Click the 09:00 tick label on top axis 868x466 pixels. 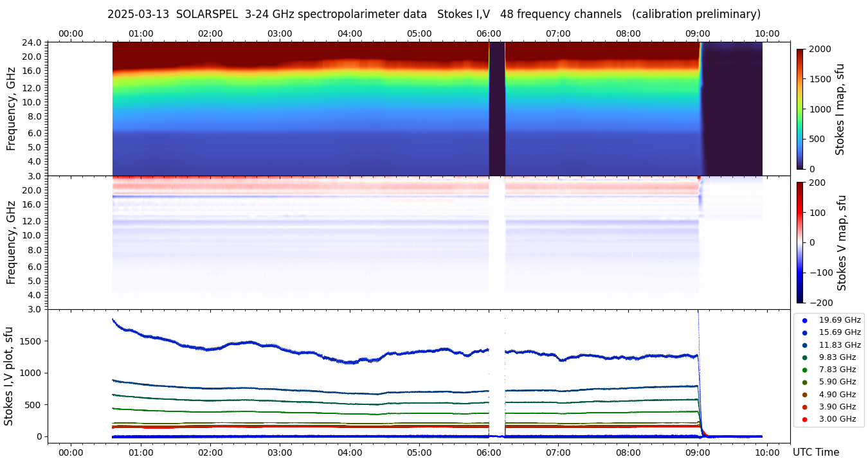[698, 33]
